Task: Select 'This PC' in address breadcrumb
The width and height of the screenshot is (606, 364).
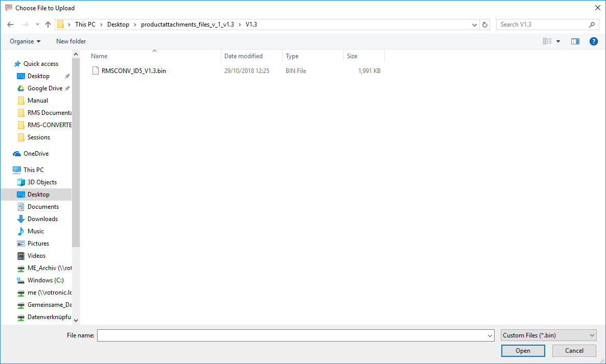Action: [85, 25]
